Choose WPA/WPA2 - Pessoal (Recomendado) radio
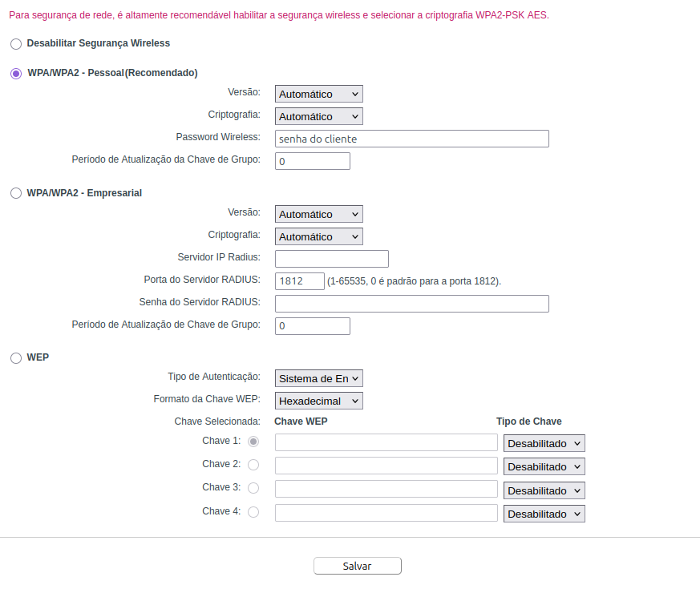 [16, 73]
